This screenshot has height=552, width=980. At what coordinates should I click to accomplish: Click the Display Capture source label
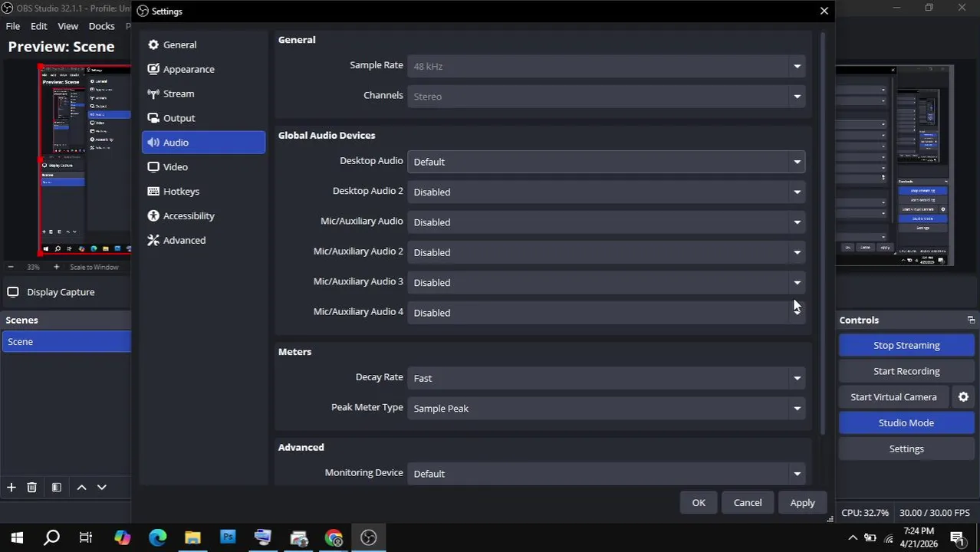click(61, 292)
